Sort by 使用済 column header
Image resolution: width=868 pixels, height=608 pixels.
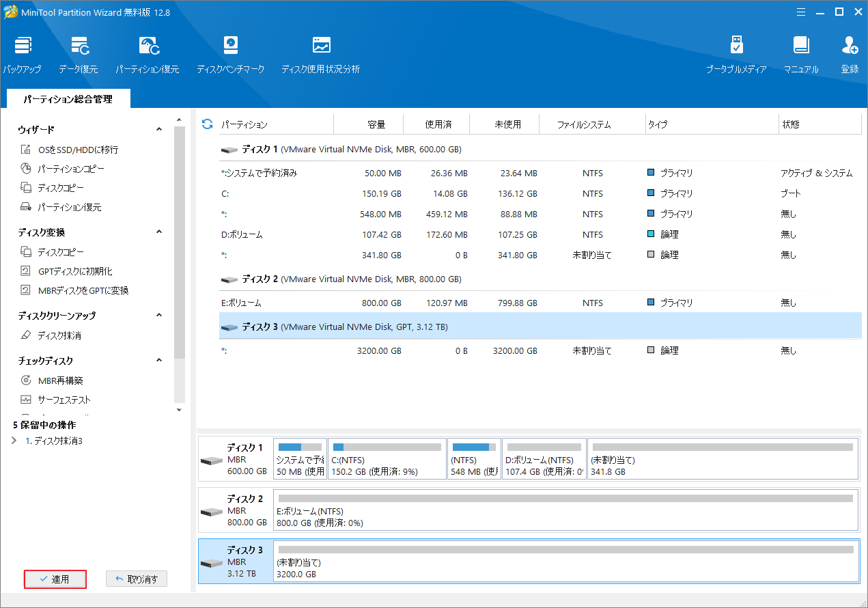(437, 124)
